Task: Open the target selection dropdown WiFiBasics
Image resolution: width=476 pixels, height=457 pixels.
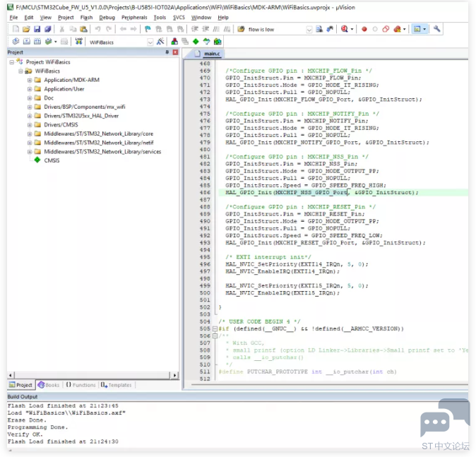Action: [x=150, y=42]
